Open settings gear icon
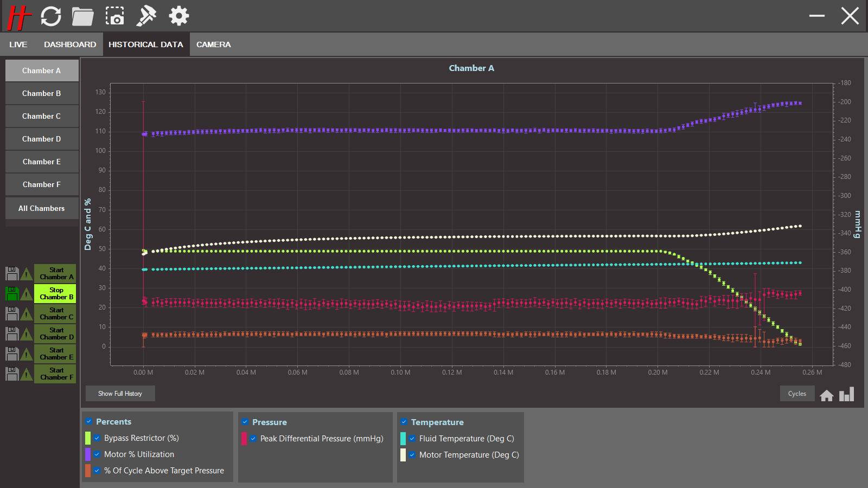The height and width of the screenshot is (488, 868). tap(178, 16)
